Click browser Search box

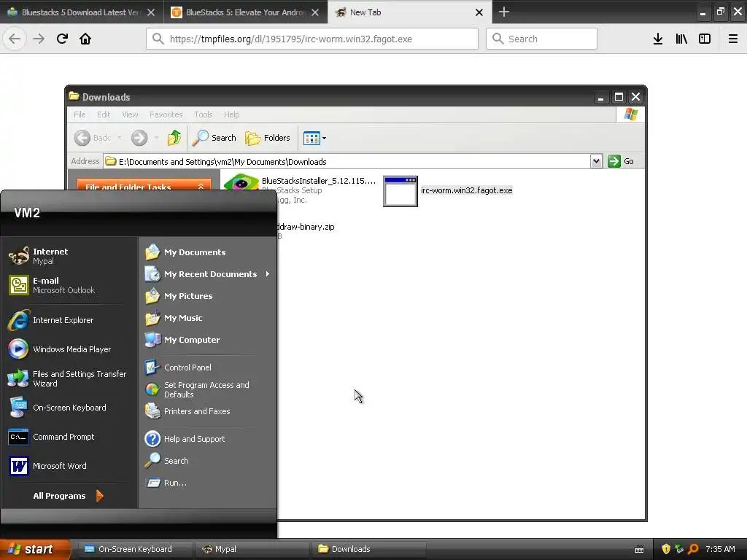coord(541,39)
